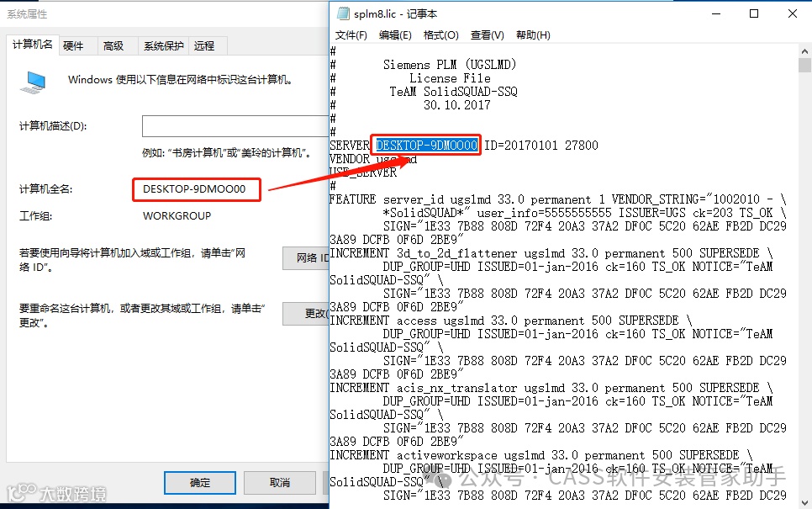This screenshot has height=509, width=812.
Task: Click the Notepad app icon in title bar
Action: [x=343, y=14]
